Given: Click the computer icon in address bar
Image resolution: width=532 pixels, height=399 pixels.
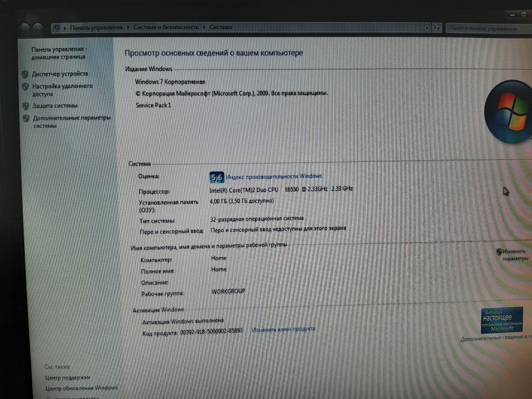Looking at the screenshot, I should [x=56, y=28].
